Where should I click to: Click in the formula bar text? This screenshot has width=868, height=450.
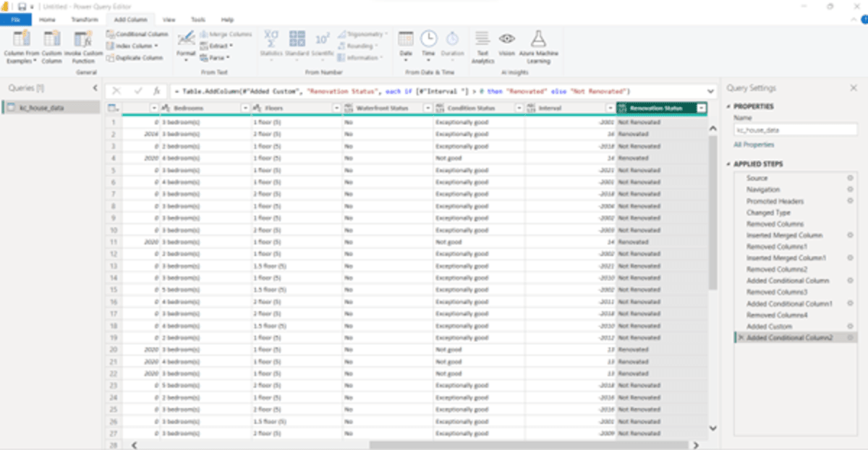[401, 91]
